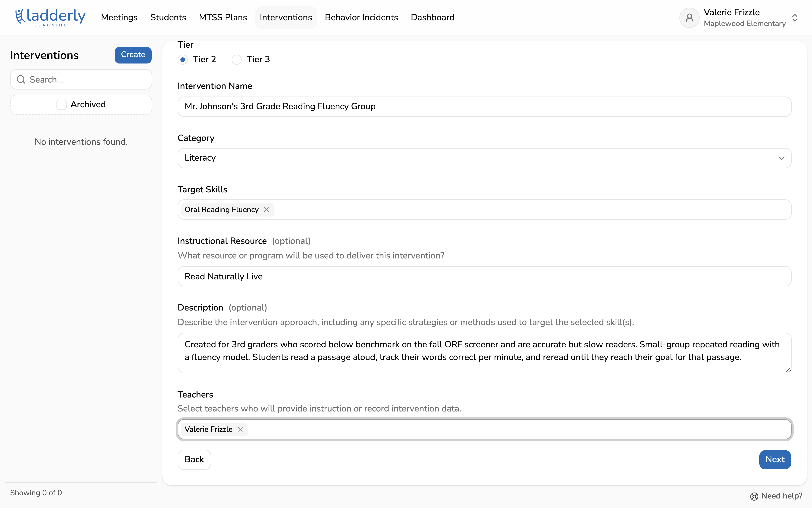Image resolution: width=812 pixels, height=508 pixels.
Task: Open the Category dropdown
Action: [484, 158]
